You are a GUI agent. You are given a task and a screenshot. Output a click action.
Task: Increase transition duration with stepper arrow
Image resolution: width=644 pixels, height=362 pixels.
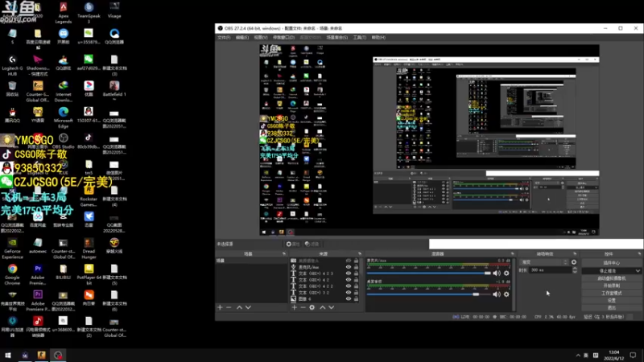pos(575,269)
